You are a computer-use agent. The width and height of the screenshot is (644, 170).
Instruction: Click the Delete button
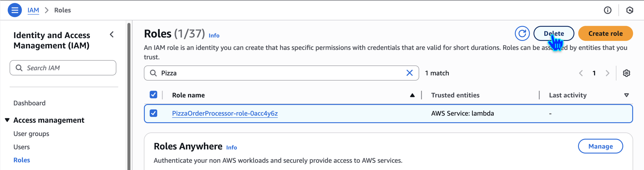[x=554, y=33]
